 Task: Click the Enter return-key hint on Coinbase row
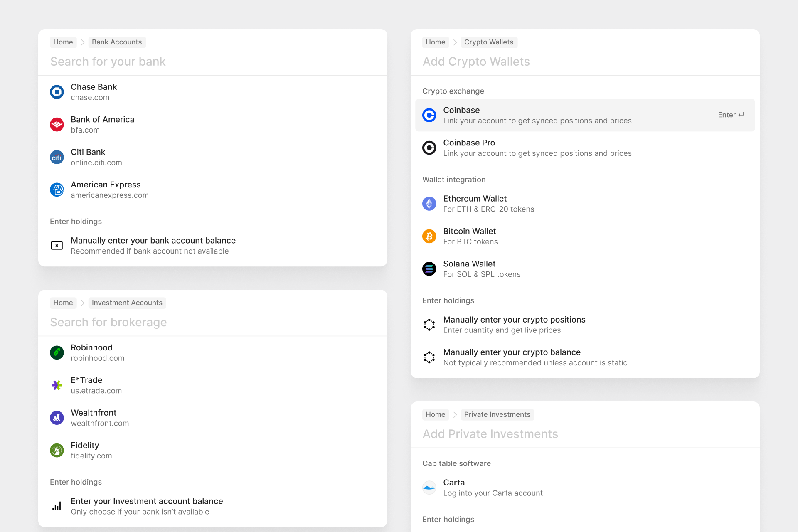pyautogui.click(x=731, y=115)
